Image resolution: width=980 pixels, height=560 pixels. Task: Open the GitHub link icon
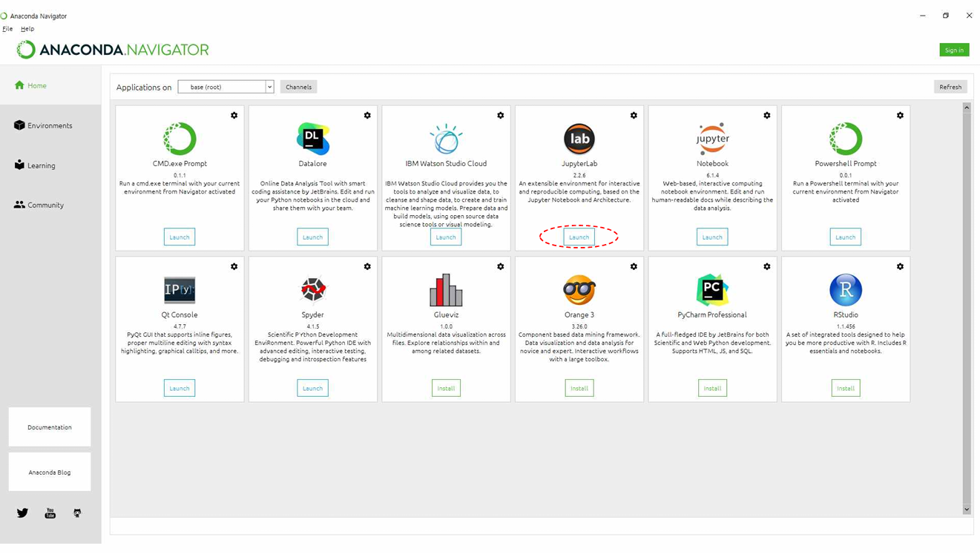(x=77, y=513)
